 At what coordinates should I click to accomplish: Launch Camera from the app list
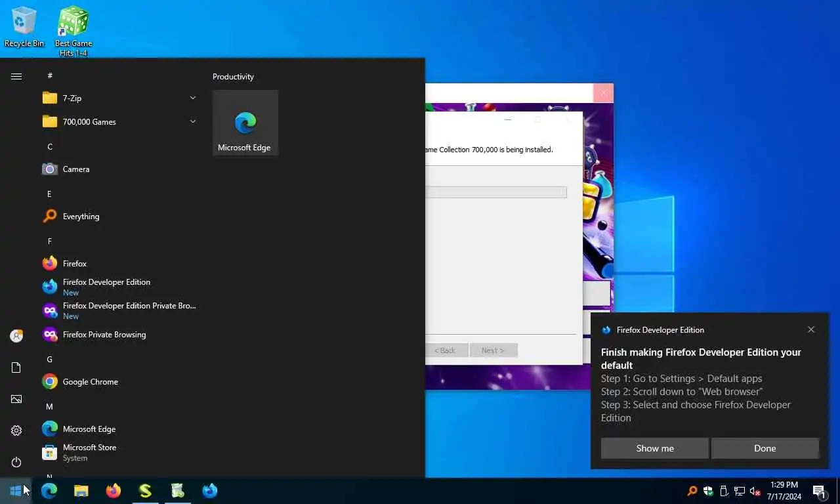pos(119,169)
